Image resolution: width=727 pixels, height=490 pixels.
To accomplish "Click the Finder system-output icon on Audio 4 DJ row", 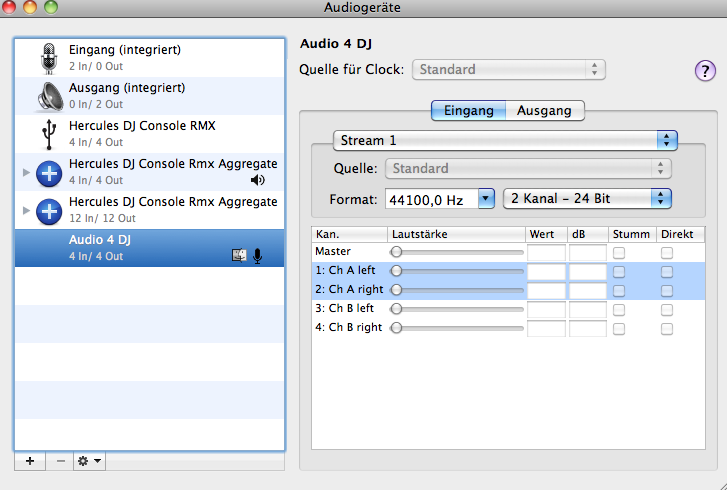I will [239, 255].
